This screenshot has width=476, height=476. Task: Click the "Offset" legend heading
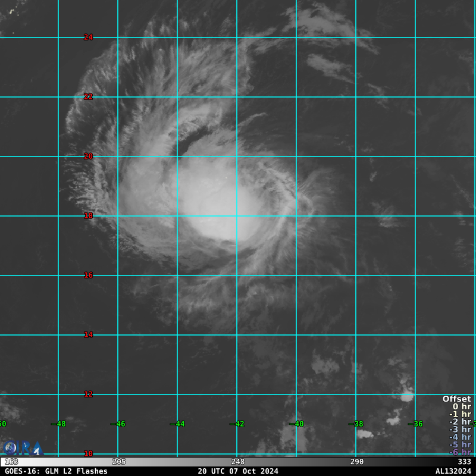(x=456, y=399)
